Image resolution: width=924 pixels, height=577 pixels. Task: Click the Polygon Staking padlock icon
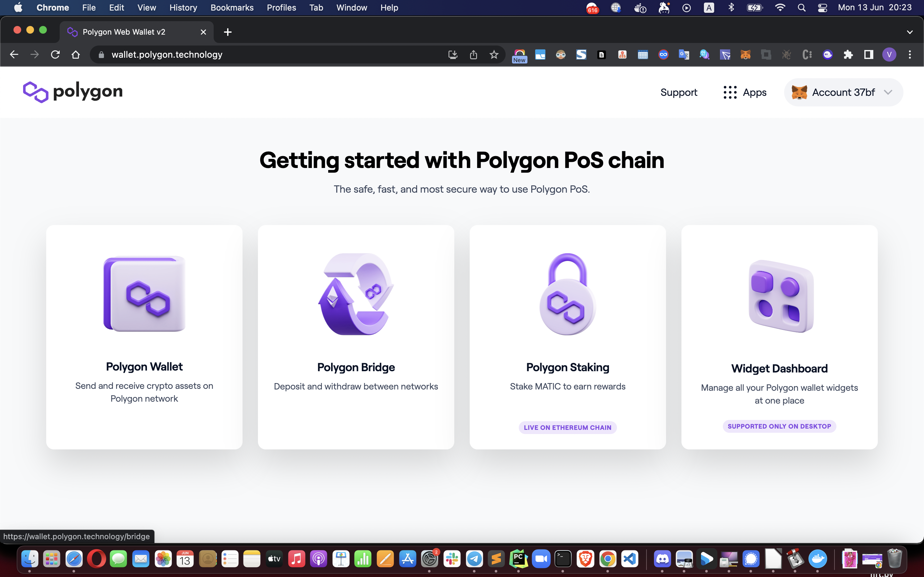(567, 294)
